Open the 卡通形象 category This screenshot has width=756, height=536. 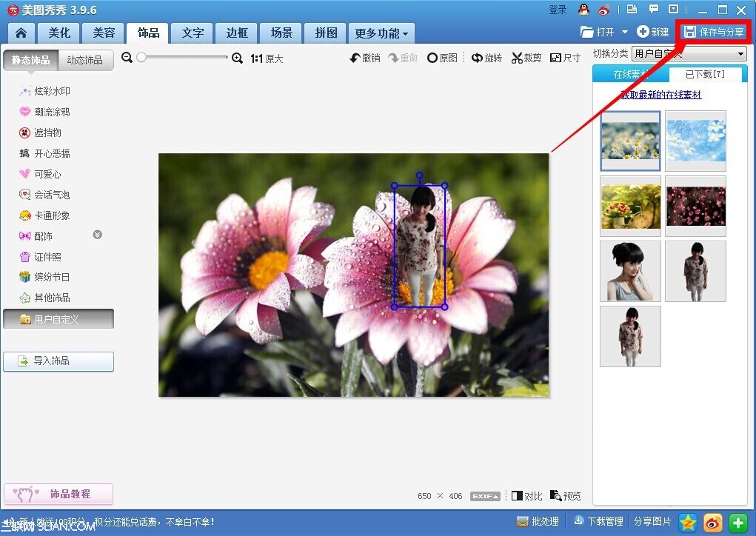click(x=45, y=215)
